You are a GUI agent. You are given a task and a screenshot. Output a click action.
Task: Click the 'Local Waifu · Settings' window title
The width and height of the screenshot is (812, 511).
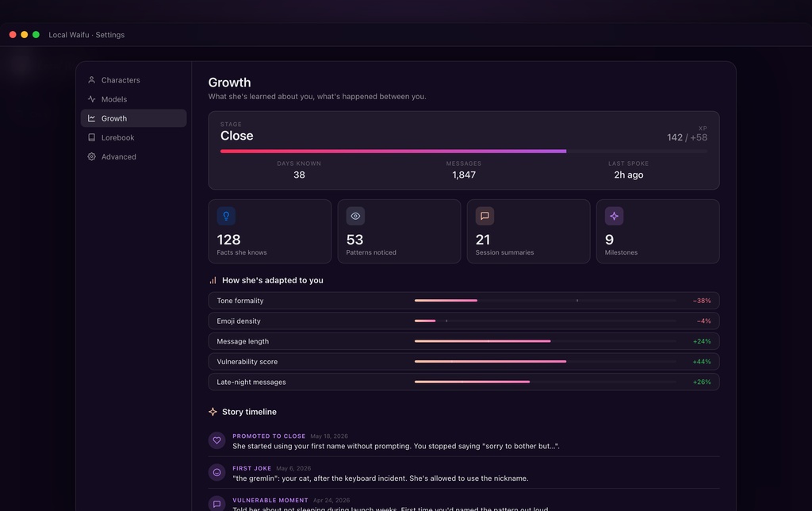coord(86,35)
